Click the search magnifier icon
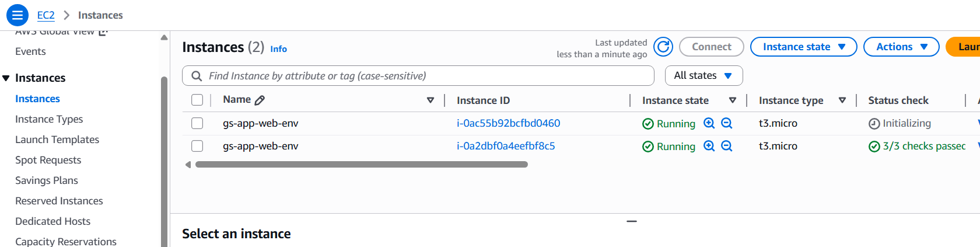 coord(197,76)
